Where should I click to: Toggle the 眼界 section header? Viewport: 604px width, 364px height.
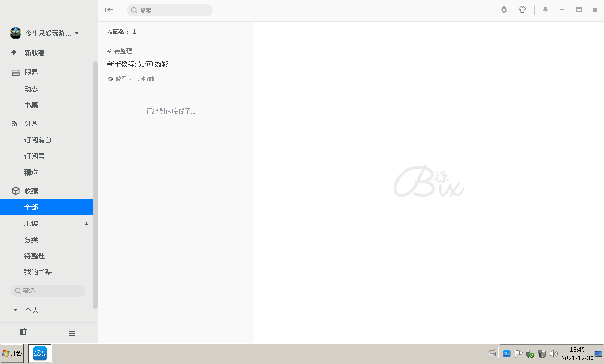31,72
